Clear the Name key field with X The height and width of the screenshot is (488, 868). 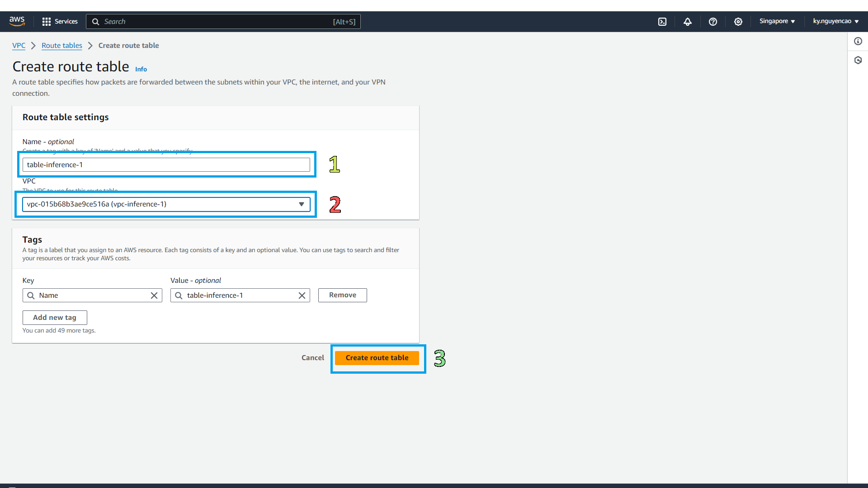tap(154, 296)
